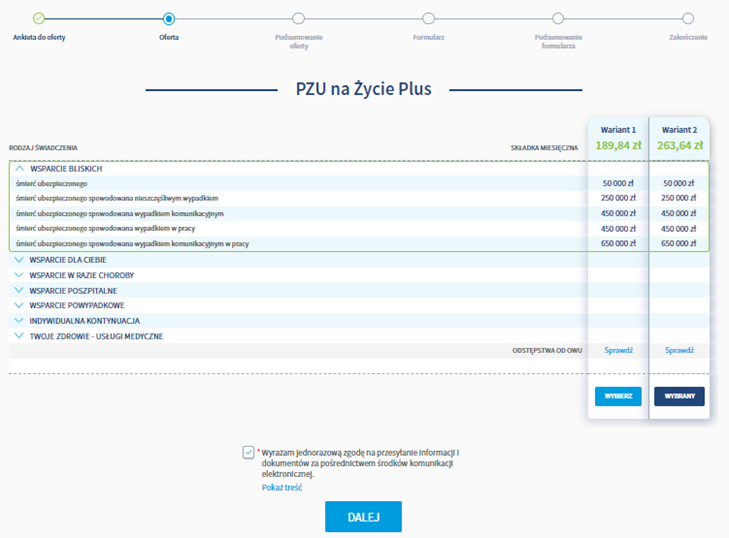
Task: Choose Wariant 1 with 'Wybierz' button
Action: click(x=618, y=396)
